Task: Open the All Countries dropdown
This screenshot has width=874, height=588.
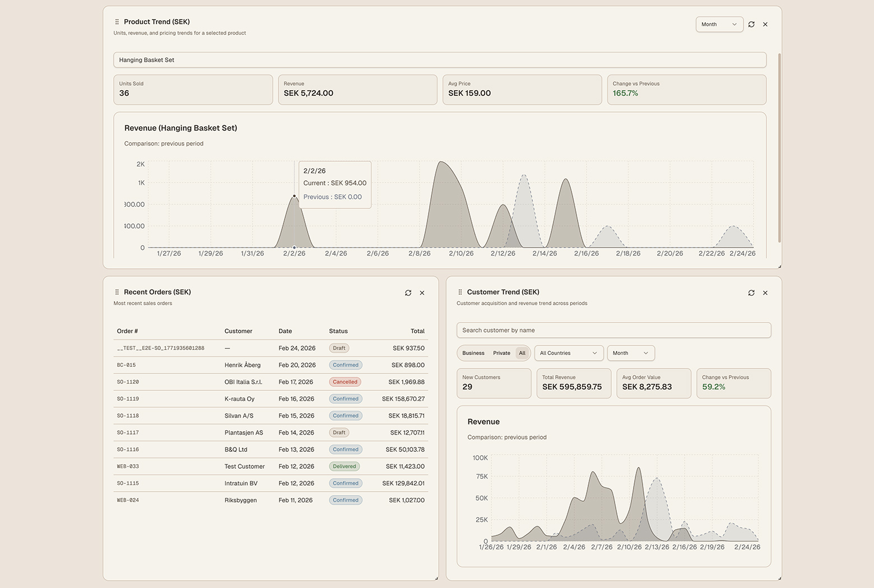Action: [x=568, y=353]
